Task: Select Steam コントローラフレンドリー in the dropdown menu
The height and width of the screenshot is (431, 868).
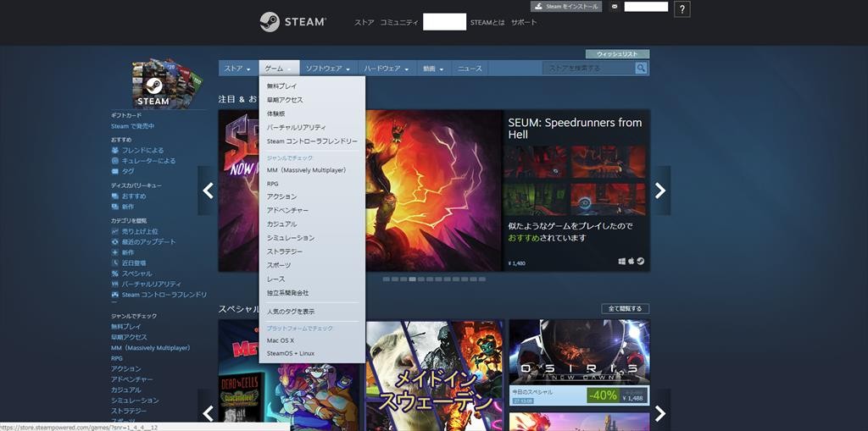Action: pyautogui.click(x=312, y=141)
